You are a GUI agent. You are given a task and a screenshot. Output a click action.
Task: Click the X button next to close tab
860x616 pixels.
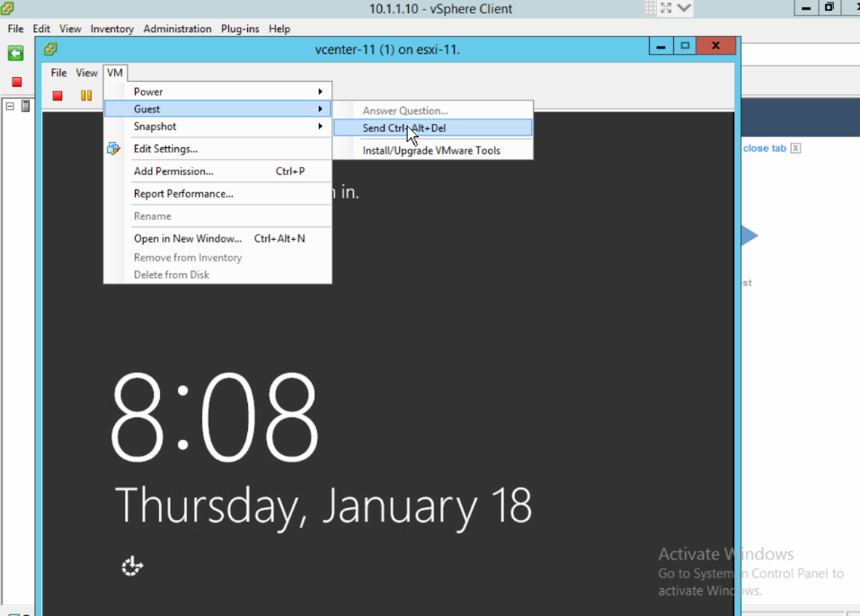click(x=795, y=147)
